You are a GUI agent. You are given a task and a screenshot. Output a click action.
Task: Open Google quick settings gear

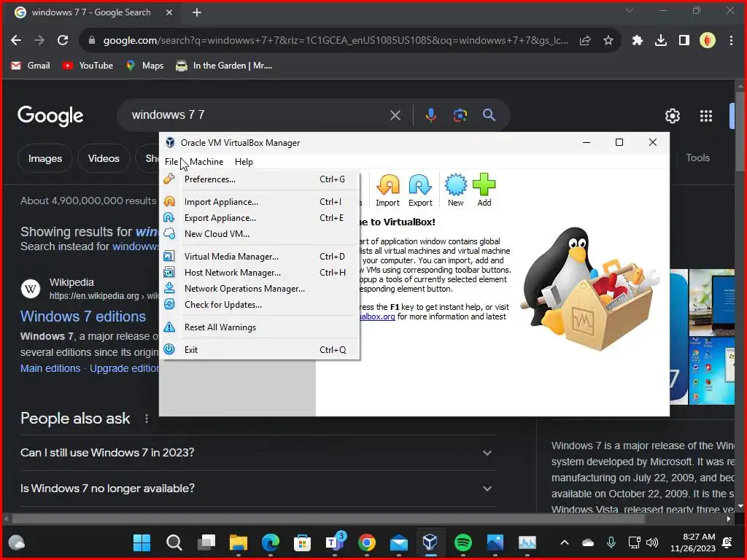point(672,116)
